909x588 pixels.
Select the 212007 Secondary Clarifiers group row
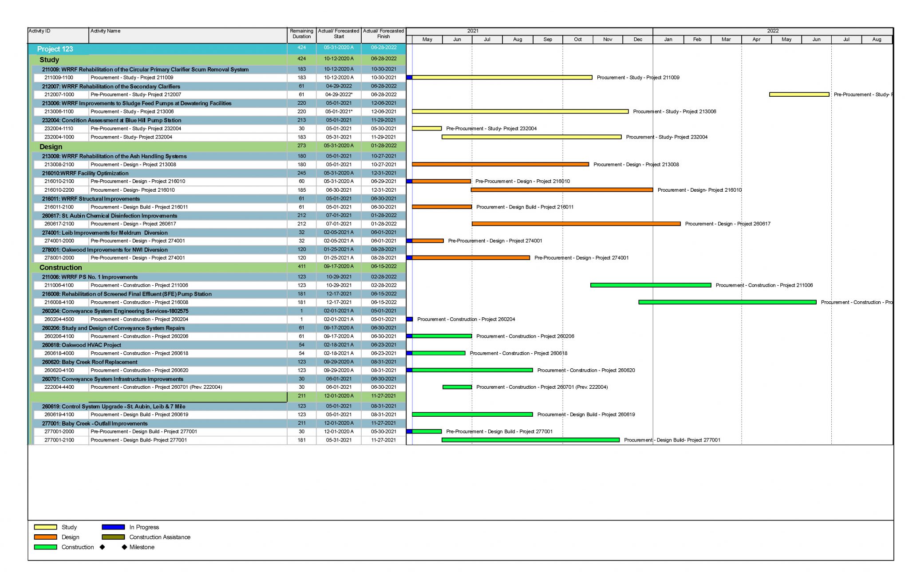[219, 87]
